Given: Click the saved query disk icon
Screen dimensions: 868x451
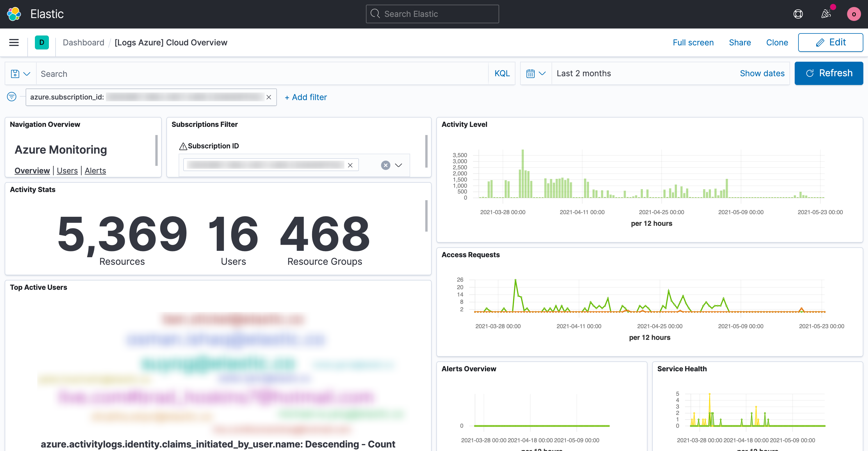Looking at the screenshot, I should coord(15,74).
